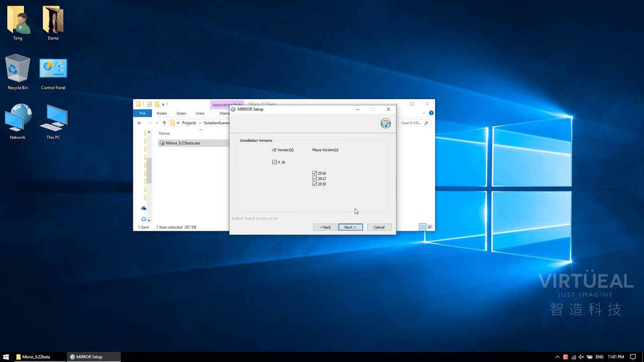Click the Back button in setup
The width and height of the screenshot is (644, 362).
pos(326,227)
